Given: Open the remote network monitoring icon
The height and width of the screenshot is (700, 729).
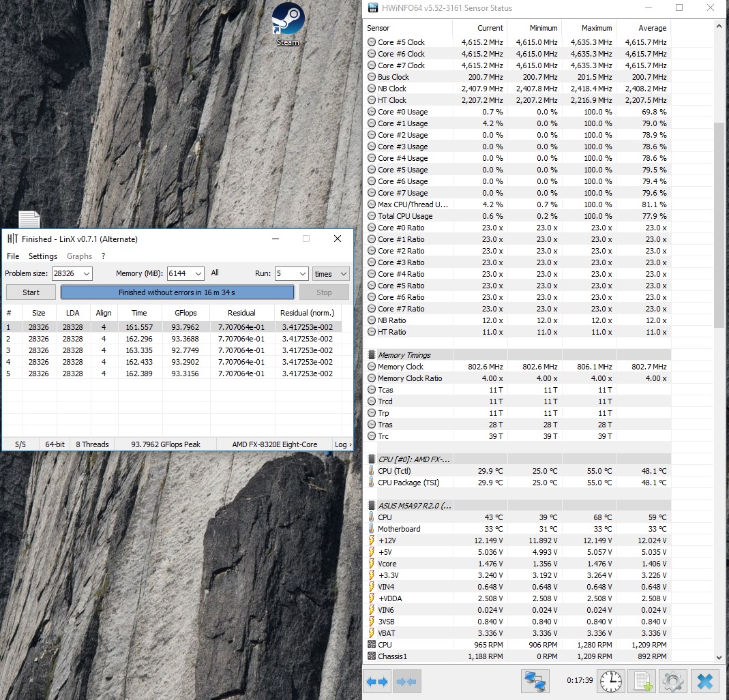Looking at the screenshot, I should pyautogui.click(x=535, y=681).
